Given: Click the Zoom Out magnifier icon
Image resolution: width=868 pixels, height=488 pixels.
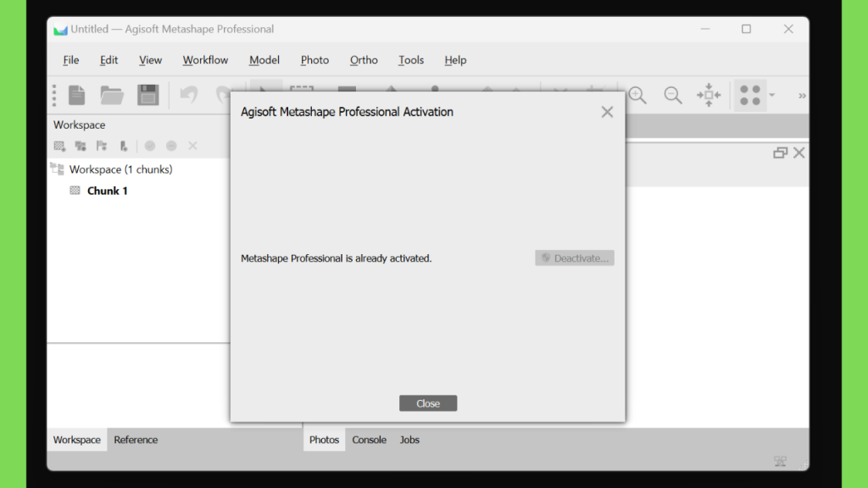Looking at the screenshot, I should tap(673, 95).
